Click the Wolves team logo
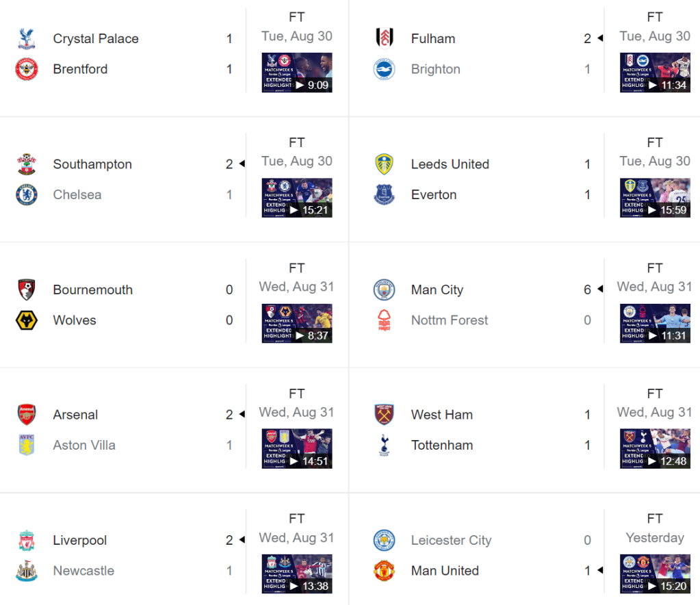This screenshot has width=700, height=605. click(x=27, y=320)
